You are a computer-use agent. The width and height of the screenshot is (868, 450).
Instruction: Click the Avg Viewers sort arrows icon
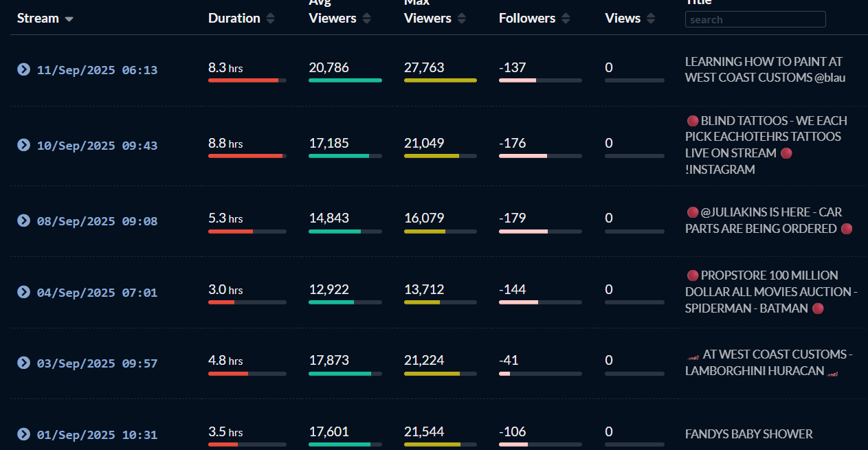coord(367,19)
